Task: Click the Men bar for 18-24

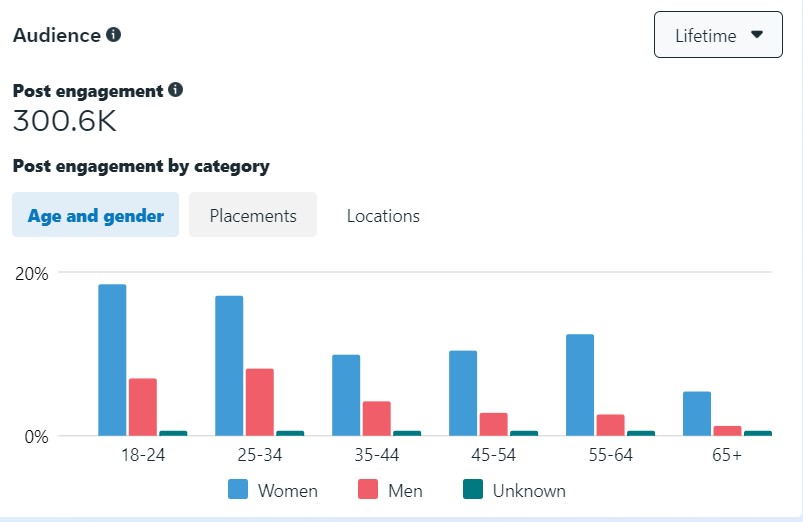Action: (142, 407)
